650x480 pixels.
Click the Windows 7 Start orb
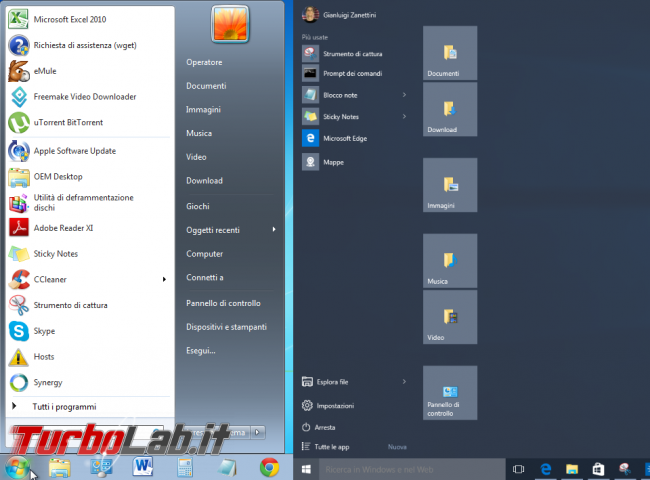[17, 468]
